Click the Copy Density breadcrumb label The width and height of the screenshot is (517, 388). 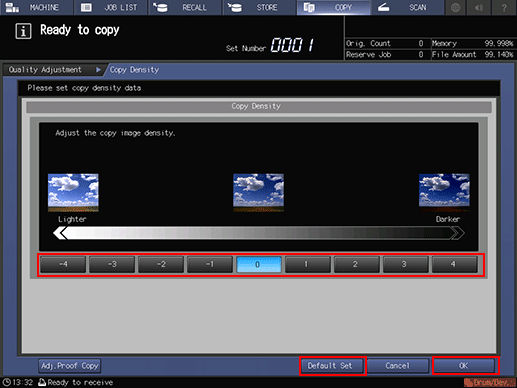click(134, 70)
